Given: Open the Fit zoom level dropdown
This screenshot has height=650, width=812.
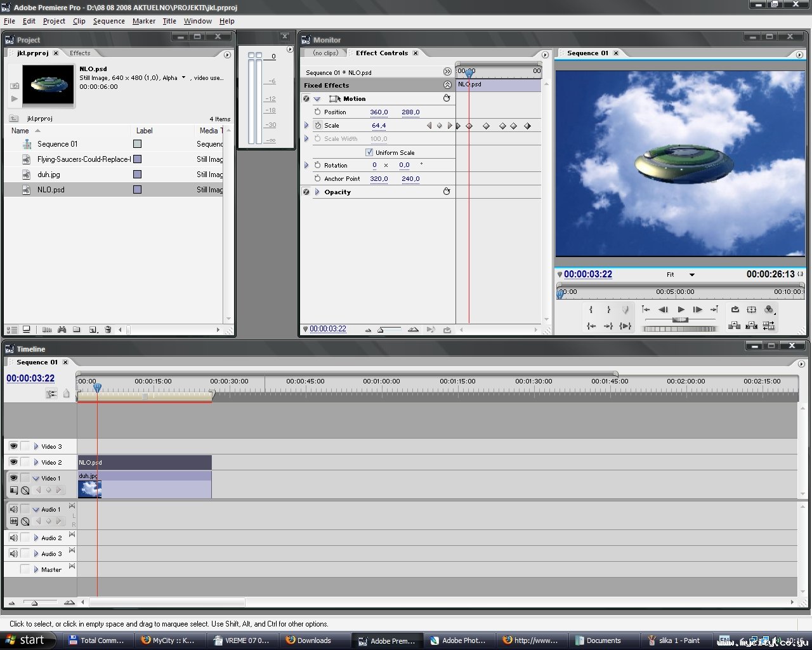Looking at the screenshot, I should 691,275.
